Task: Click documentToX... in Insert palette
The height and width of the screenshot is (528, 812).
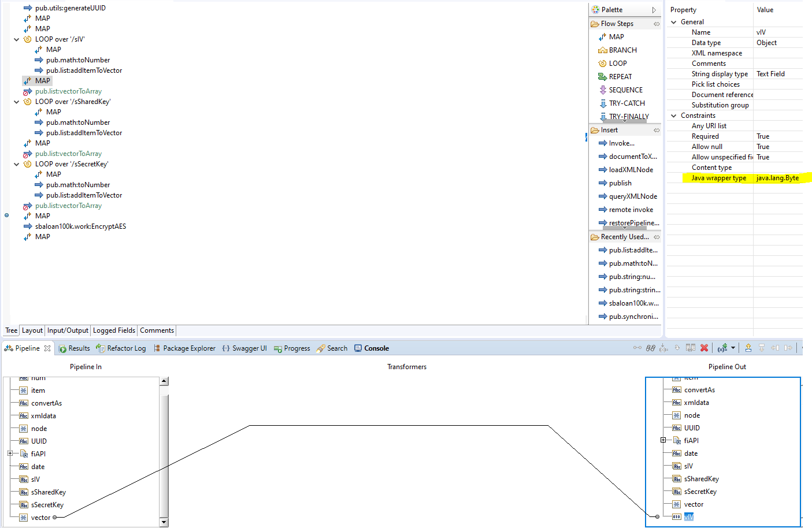Action: [x=628, y=157]
